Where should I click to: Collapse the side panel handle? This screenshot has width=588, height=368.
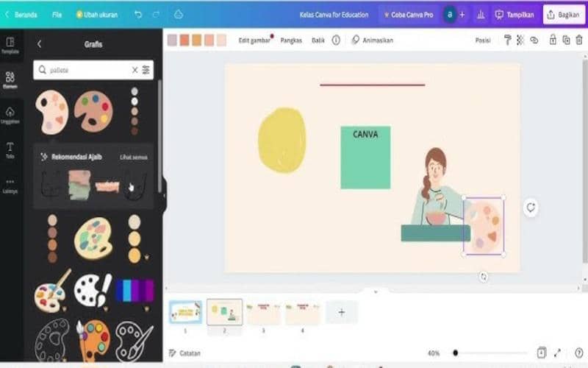tap(164, 195)
